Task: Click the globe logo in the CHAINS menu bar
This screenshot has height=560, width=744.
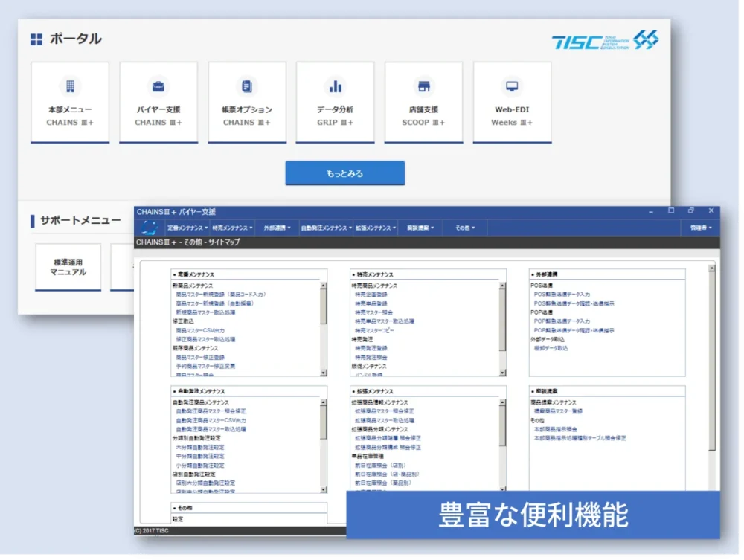Action: pyautogui.click(x=149, y=228)
